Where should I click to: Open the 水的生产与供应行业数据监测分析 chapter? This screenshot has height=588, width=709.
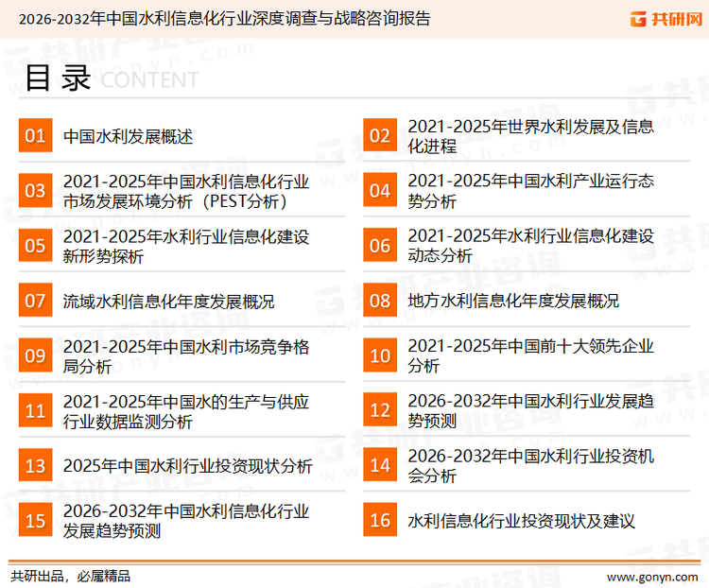(185, 410)
